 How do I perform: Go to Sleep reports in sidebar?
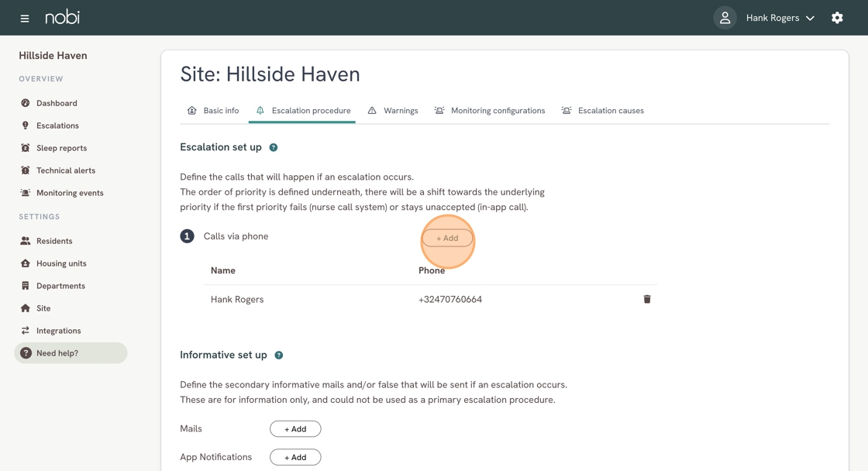tap(61, 148)
